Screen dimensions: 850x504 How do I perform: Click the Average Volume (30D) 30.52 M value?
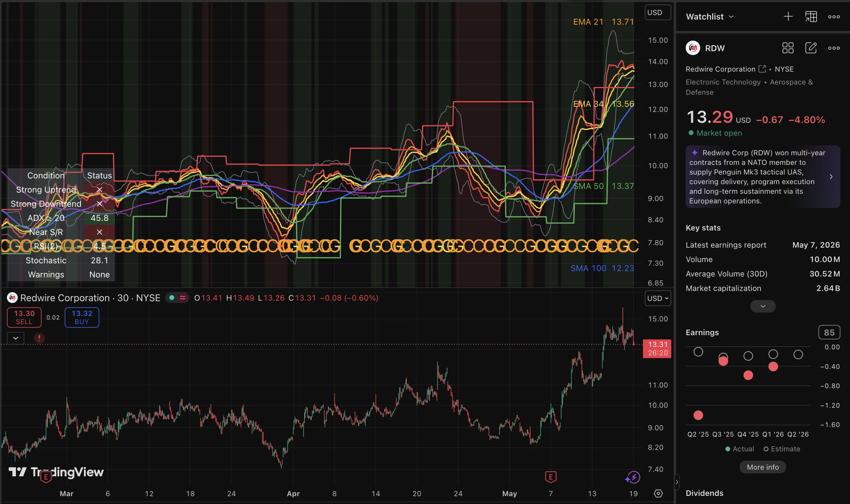[x=825, y=274]
